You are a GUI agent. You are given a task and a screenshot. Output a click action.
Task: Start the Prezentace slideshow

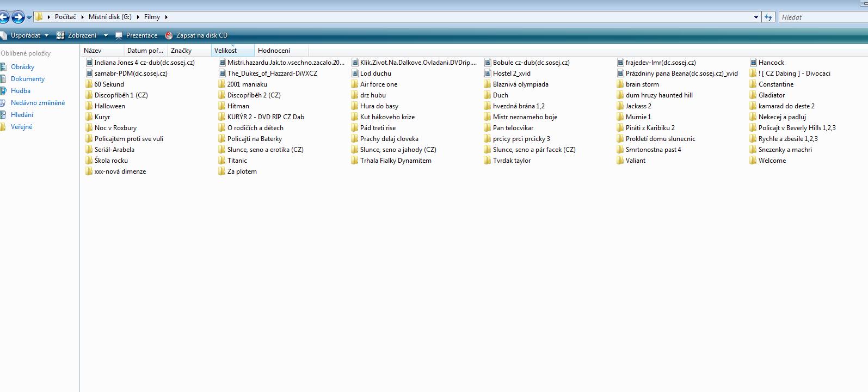[x=136, y=35]
